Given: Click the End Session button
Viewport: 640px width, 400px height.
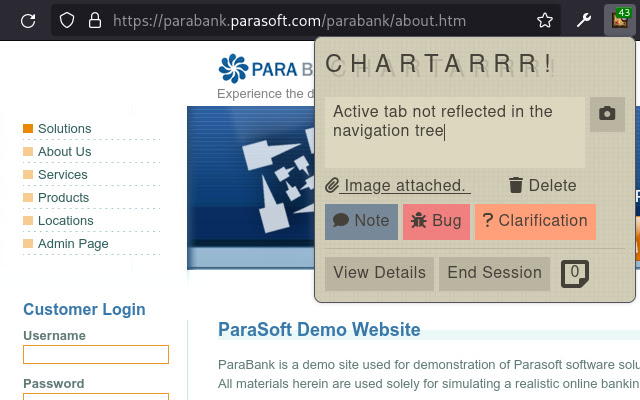Looking at the screenshot, I should click(494, 273).
